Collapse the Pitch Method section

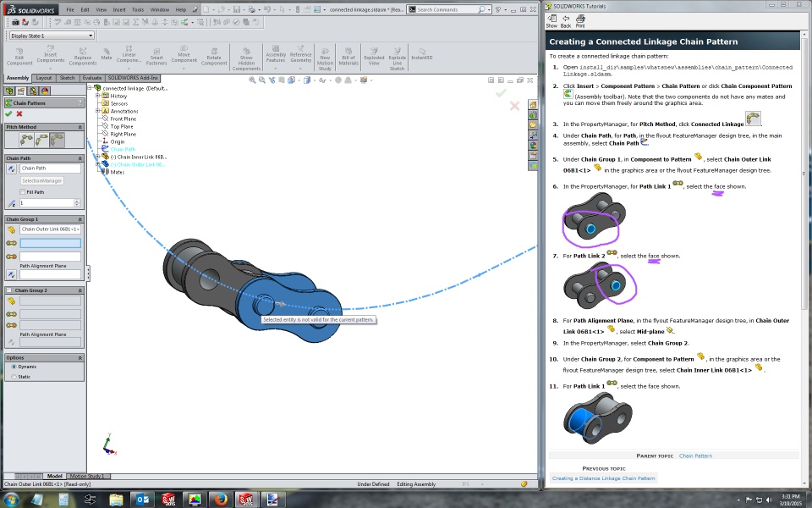80,127
